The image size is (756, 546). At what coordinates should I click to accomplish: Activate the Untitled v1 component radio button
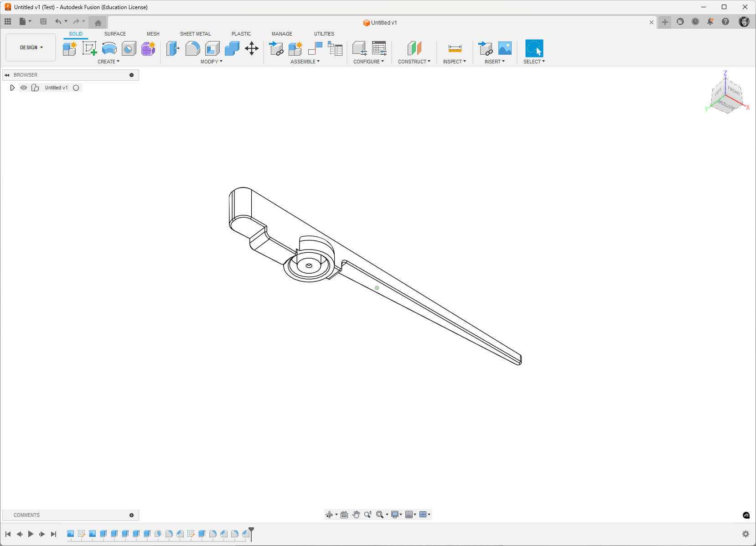[76, 88]
